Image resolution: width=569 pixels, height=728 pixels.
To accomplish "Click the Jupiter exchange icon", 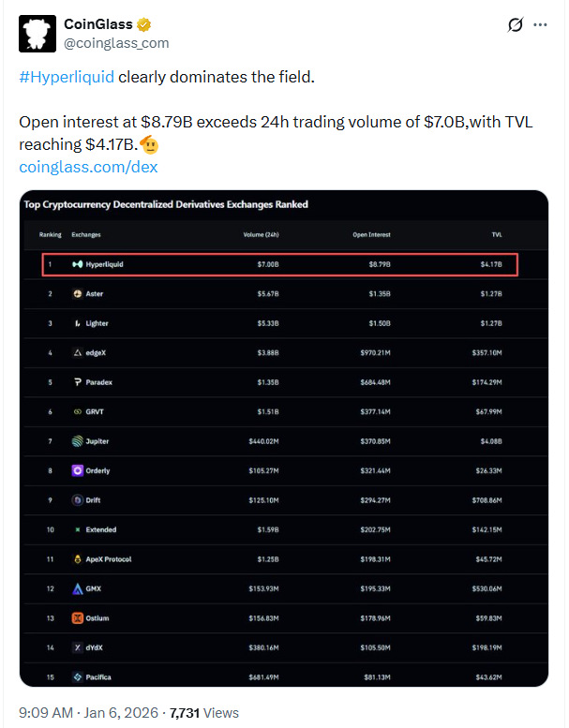I will [x=77, y=441].
